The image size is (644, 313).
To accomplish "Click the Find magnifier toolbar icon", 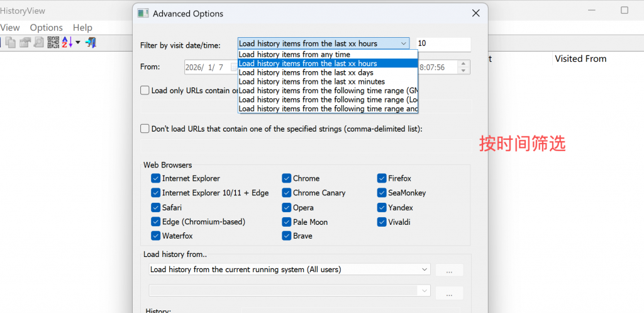I will (39, 43).
